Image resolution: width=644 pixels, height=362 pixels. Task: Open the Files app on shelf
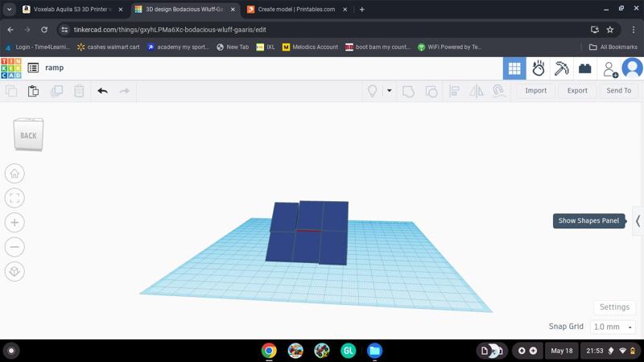[374, 351]
